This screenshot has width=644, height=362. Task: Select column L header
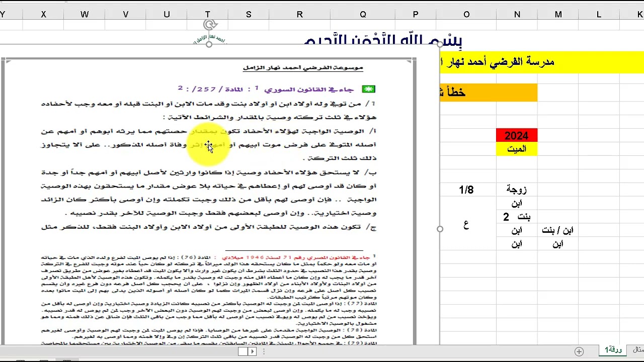coord(599,15)
